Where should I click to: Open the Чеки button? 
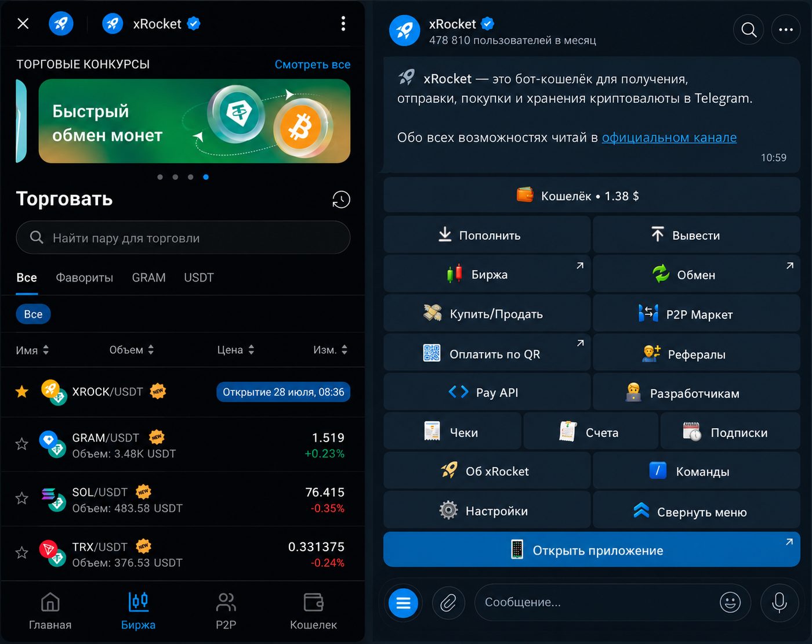[452, 432]
